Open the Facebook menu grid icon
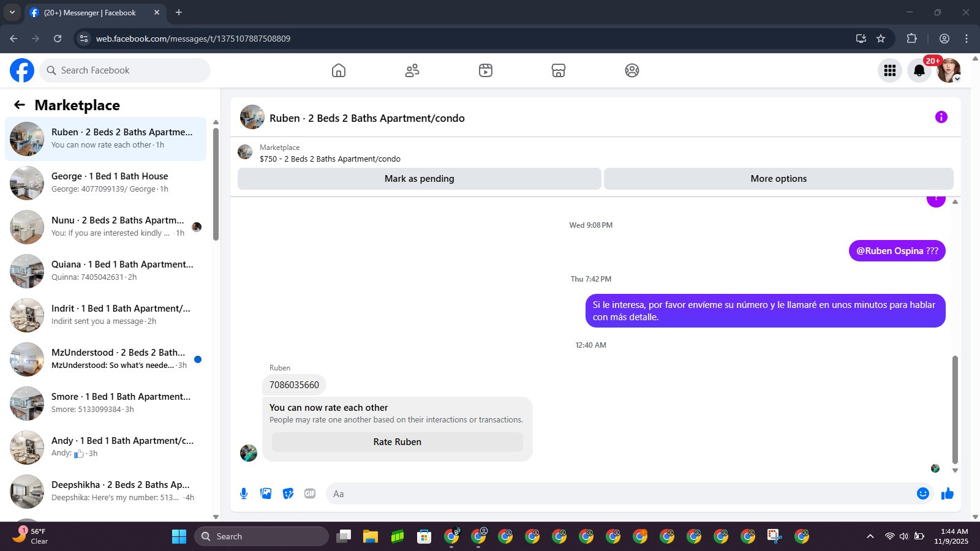980x551 pixels. point(890,70)
